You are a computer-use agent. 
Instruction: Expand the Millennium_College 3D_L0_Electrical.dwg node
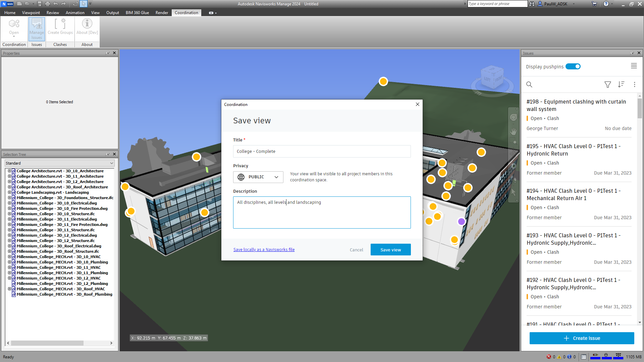click(10, 203)
